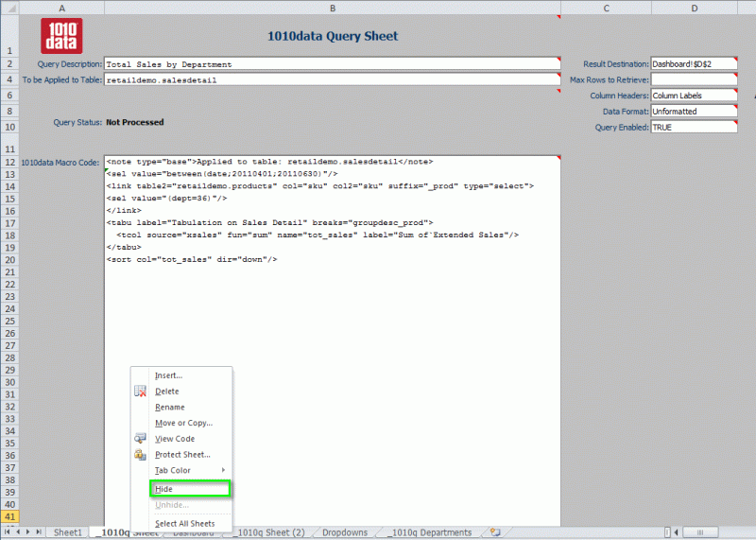The height and width of the screenshot is (540, 756).
Task: Click the View Code icon in context menu
Action: pyautogui.click(x=140, y=438)
